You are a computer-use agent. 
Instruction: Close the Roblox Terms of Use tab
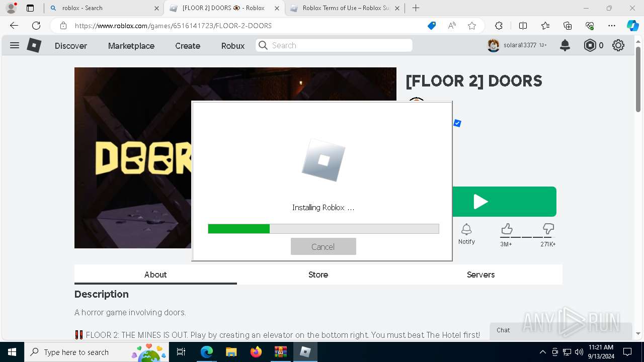point(397,8)
